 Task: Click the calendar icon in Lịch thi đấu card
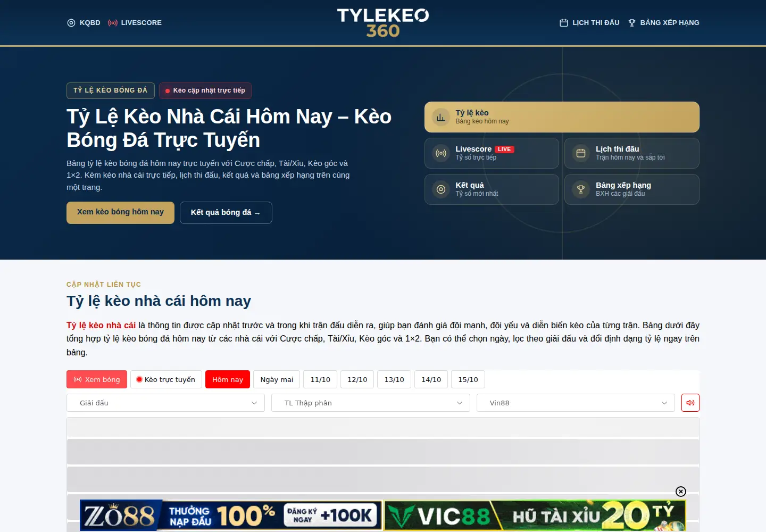coord(581,153)
